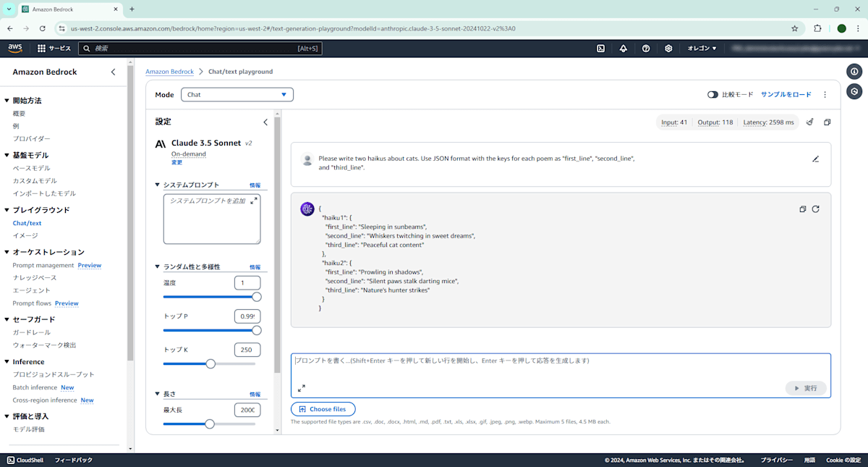Click the AWS search input field
Viewport: 868px width, 467px height.
tap(199, 49)
